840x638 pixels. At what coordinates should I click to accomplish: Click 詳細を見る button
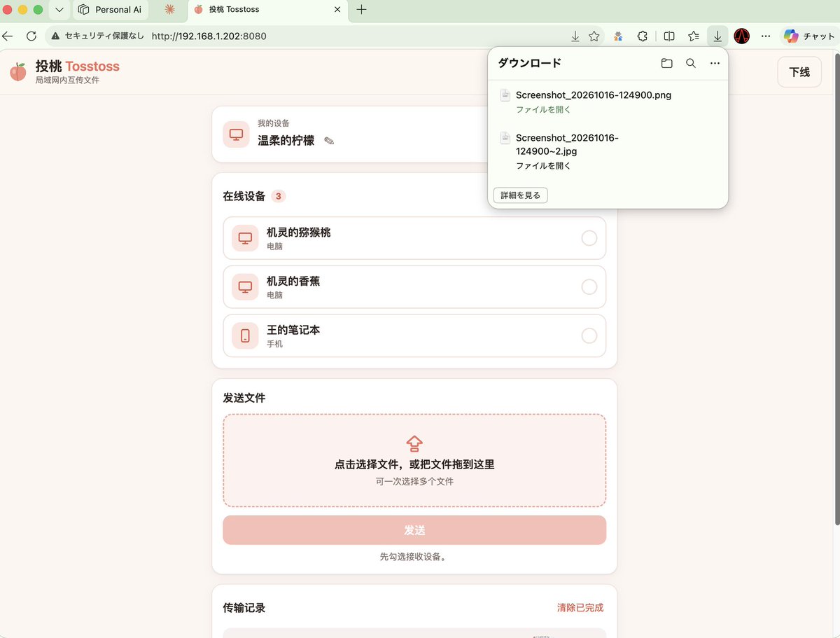tap(520, 195)
